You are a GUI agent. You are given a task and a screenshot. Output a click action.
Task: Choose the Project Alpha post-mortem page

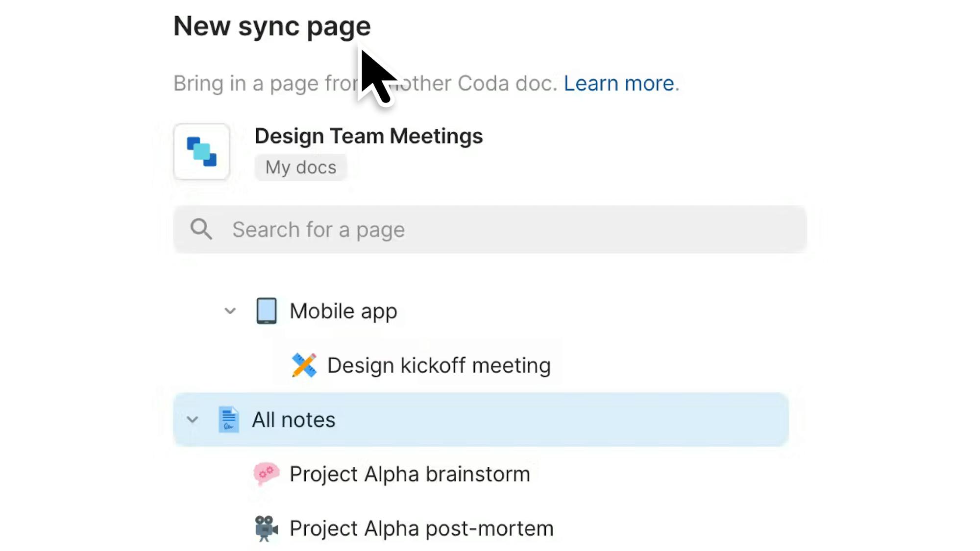[421, 528]
